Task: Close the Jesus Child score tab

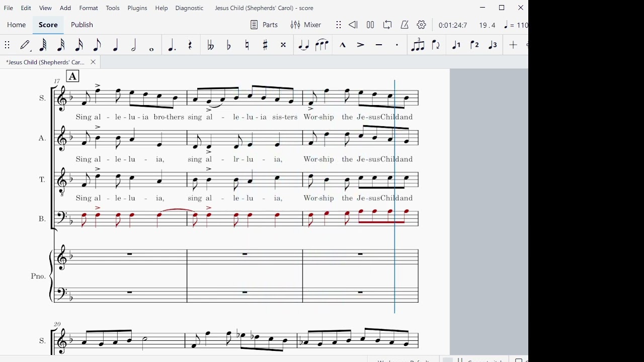Action: tap(93, 62)
